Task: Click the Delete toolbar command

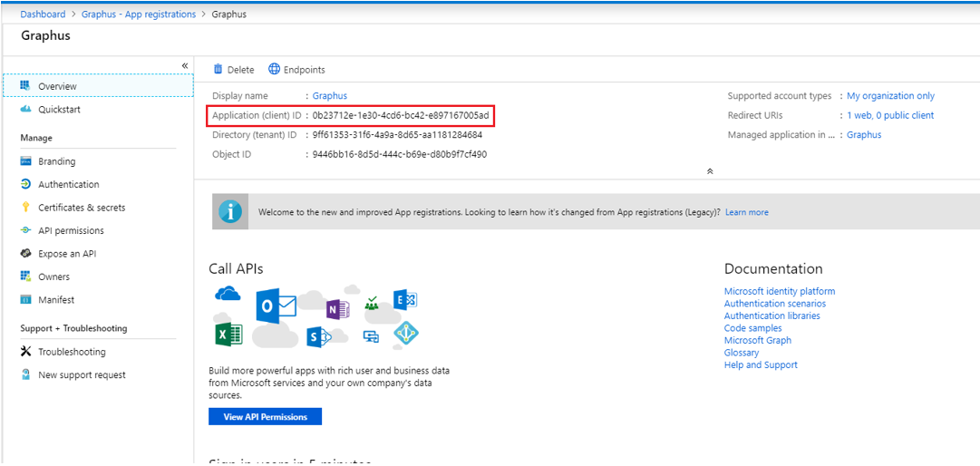Action: tap(234, 69)
